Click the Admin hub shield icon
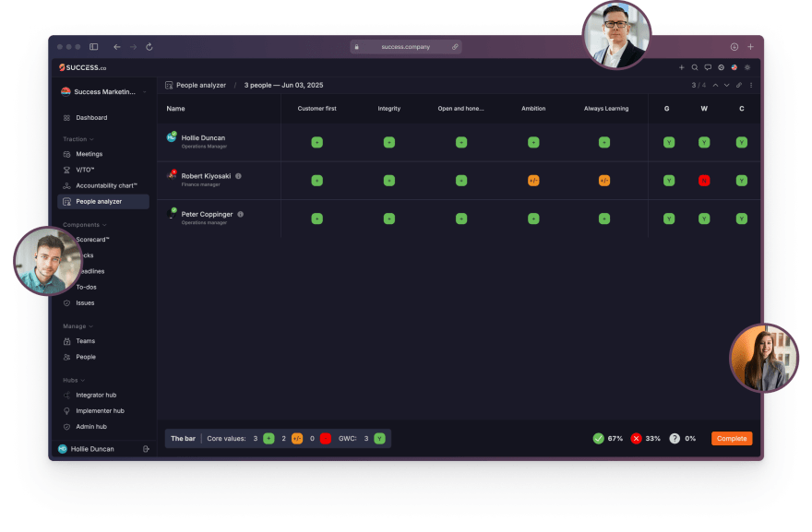 pos(66,427)
